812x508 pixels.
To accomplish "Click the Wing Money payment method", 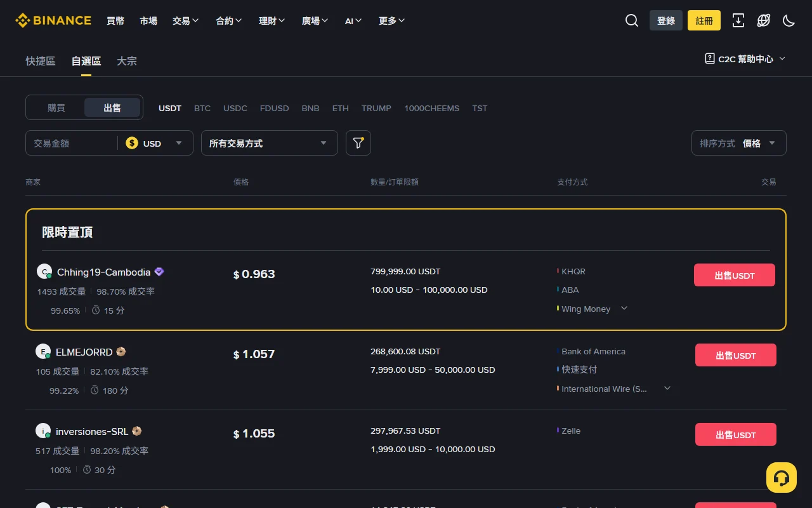I will pyautogui.click(x=586, y=309).
